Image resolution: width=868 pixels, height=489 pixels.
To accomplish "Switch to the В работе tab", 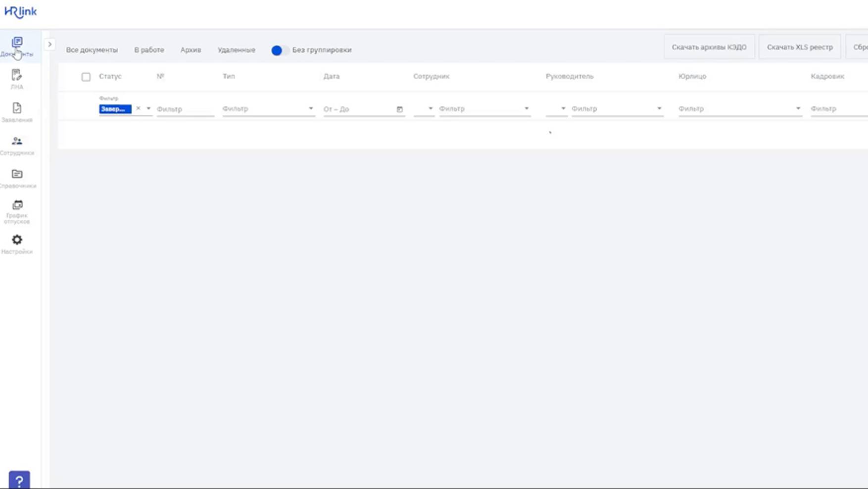I will tap(149, 50).
